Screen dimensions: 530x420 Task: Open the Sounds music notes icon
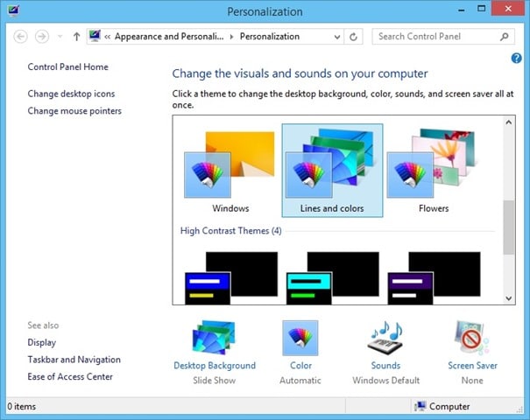[x=385, y=338]
